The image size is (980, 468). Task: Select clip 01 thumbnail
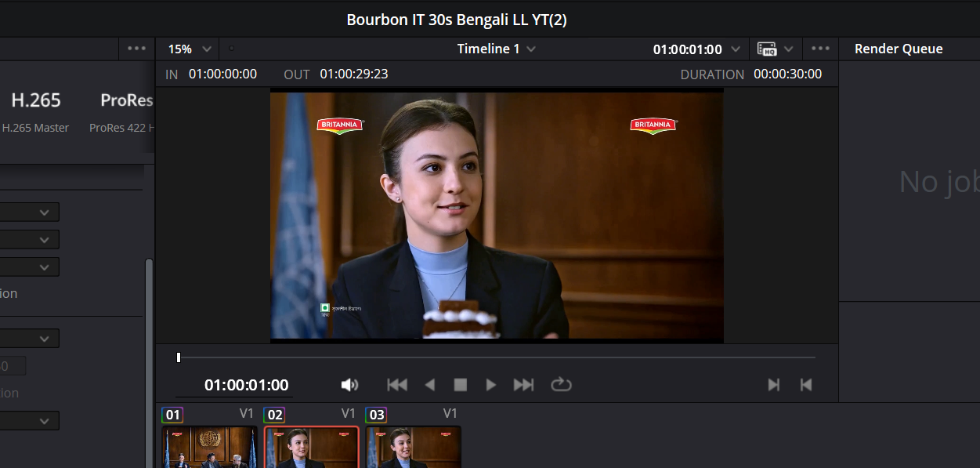(x=209, y=448)
